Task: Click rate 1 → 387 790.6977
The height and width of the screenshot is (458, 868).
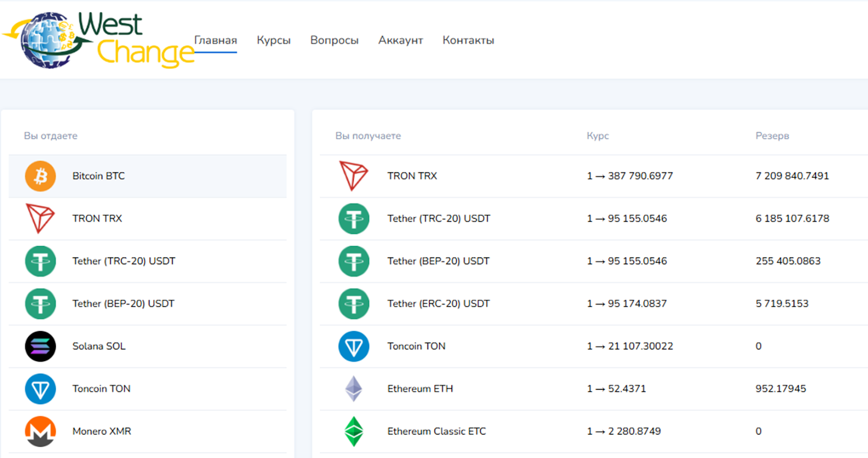Action: pyautogui.click(x=630, y=176)
